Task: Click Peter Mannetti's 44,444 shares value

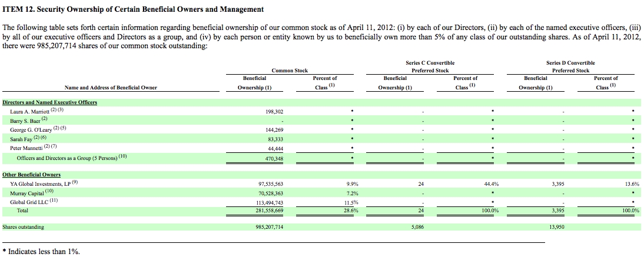Action: pos(275,148)
